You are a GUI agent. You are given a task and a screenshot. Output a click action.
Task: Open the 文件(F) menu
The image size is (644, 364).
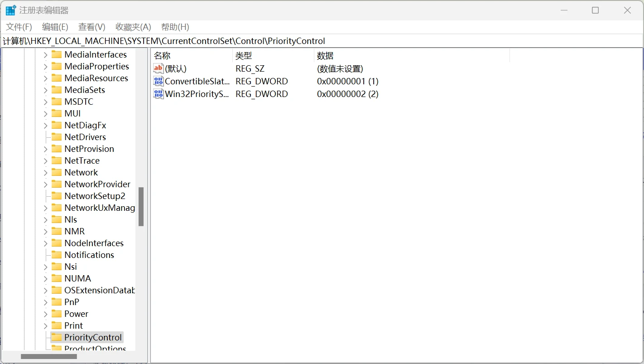coord(19,27)
